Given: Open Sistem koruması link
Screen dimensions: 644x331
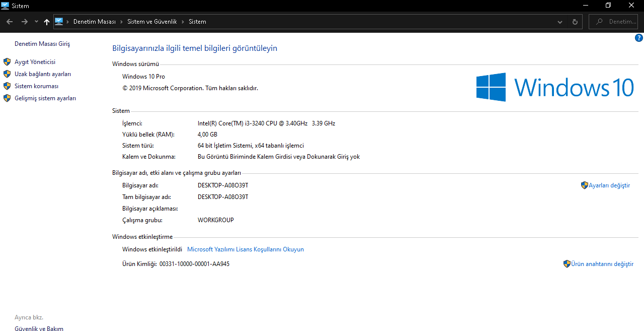Looking at the screenshot, I should coord(36,86).
